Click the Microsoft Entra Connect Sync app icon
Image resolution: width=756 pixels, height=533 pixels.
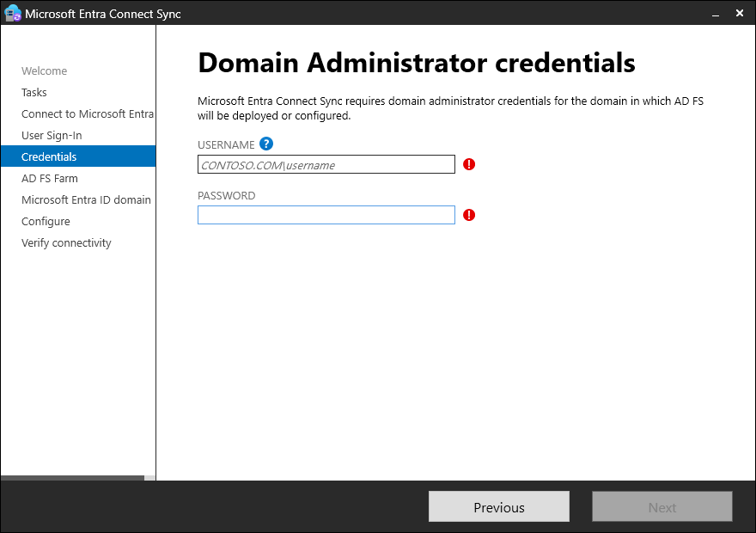click(x=13, y=14)
